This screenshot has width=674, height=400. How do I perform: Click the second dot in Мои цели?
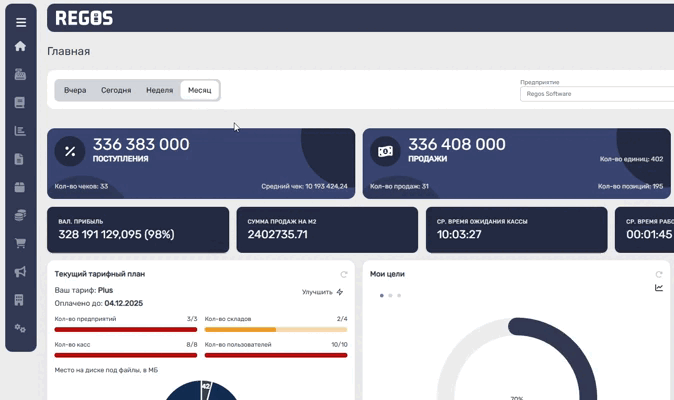click(x=390, y=295)
